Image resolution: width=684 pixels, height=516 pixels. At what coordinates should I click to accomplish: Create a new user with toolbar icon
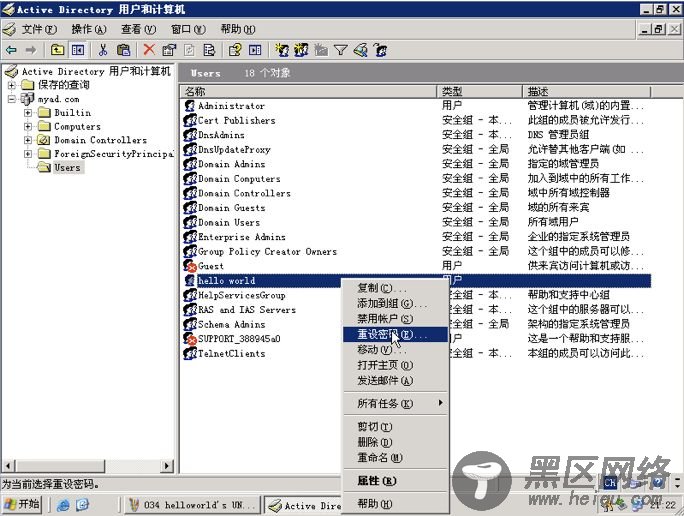pyautogui.click(x=282, y=50)
